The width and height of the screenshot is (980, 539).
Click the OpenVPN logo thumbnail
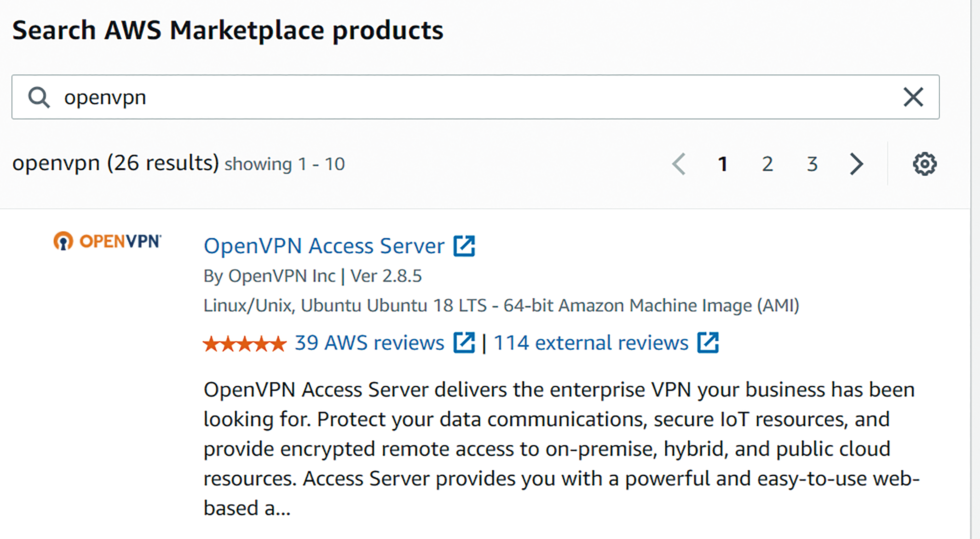click(x=107, y=241)
